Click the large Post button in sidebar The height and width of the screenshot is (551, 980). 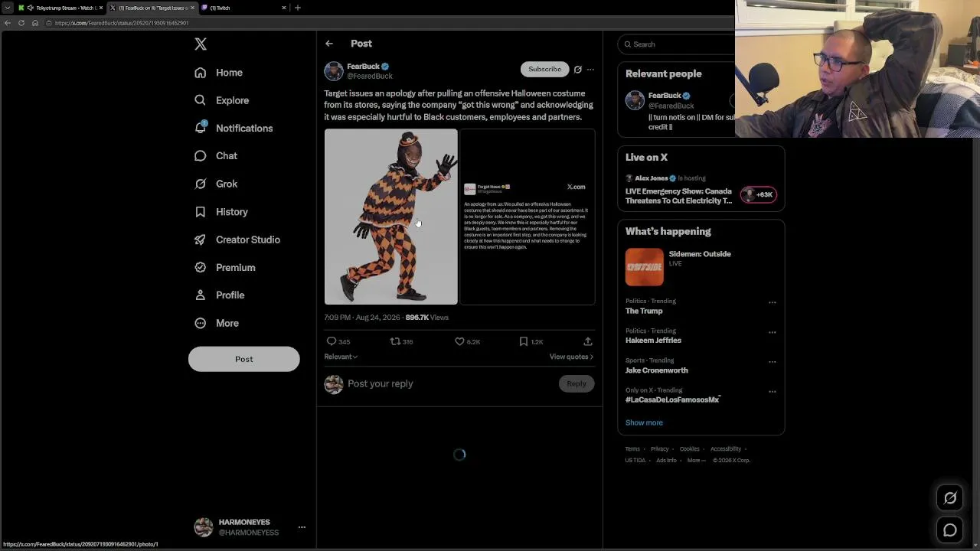244,359
